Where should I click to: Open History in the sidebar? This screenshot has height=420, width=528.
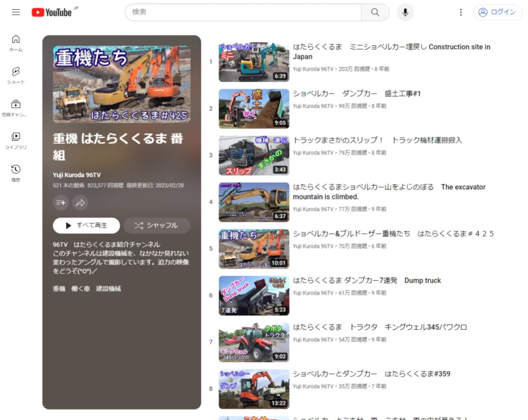click(16, 173)
